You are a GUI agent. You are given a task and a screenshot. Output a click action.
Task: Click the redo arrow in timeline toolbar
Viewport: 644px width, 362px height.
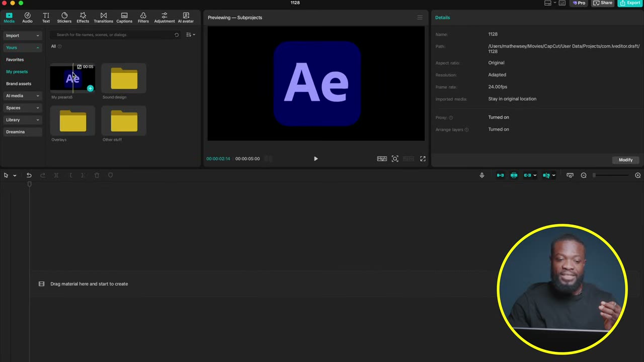tap(43, 175)
